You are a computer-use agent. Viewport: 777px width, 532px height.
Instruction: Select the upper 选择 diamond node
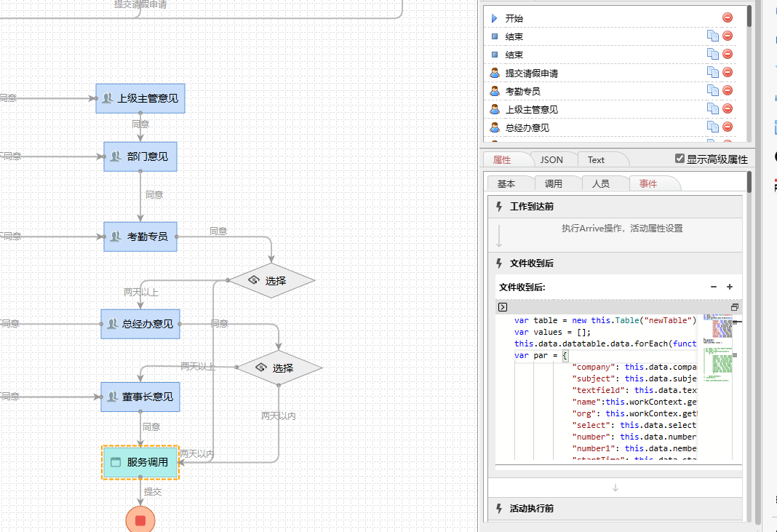point(271,281)
